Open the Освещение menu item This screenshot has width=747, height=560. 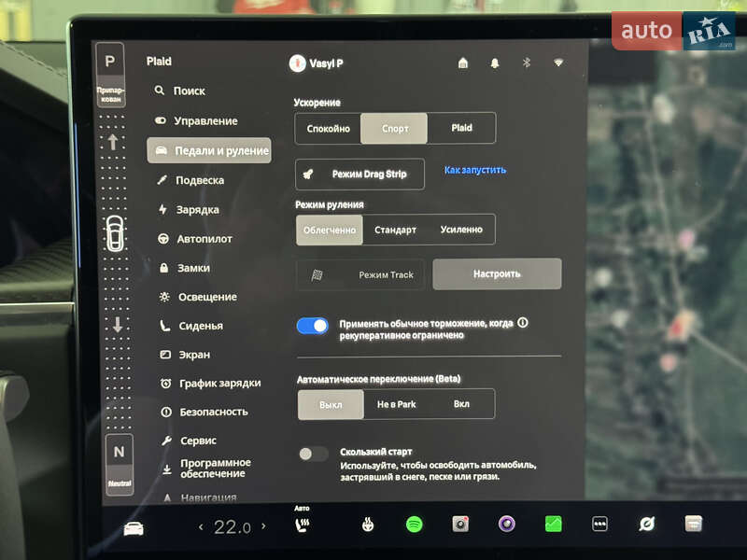[x=198, y=297]
